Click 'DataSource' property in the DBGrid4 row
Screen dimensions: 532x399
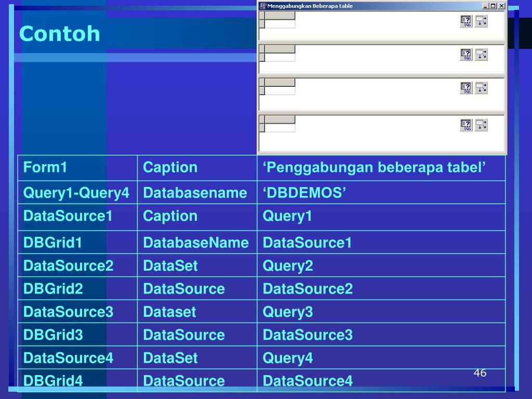[x=197, y=380]
